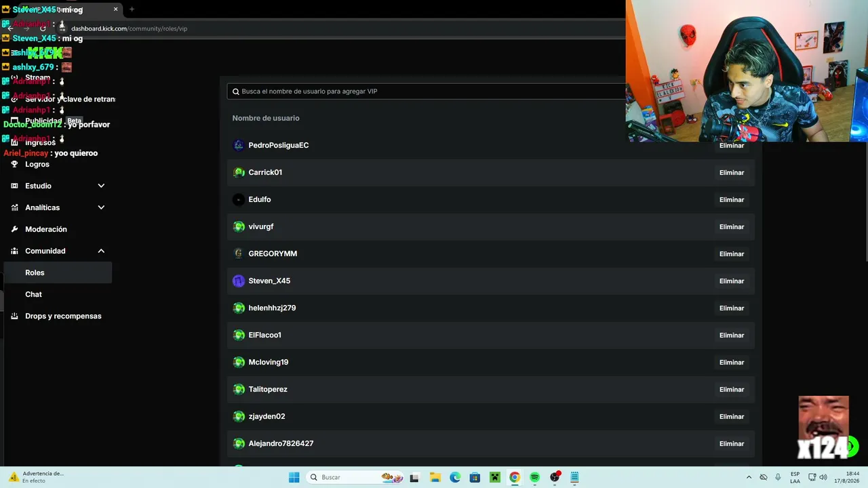This screenshot has width=868, height=488.
Task: Click the Analíticas chart icon
Action: tap(14, 207)
